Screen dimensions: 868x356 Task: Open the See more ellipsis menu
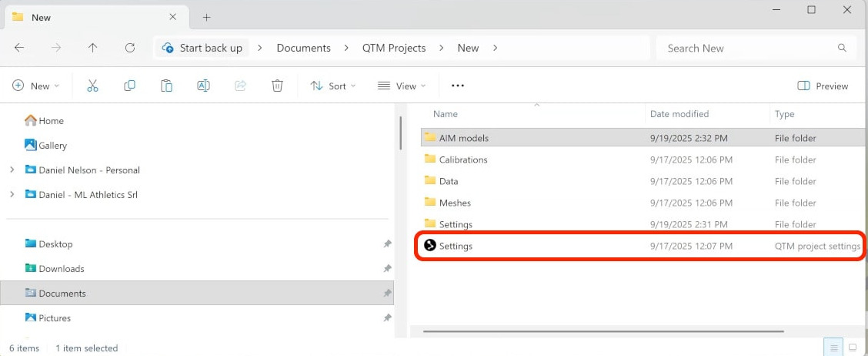(x=457, y=86)
